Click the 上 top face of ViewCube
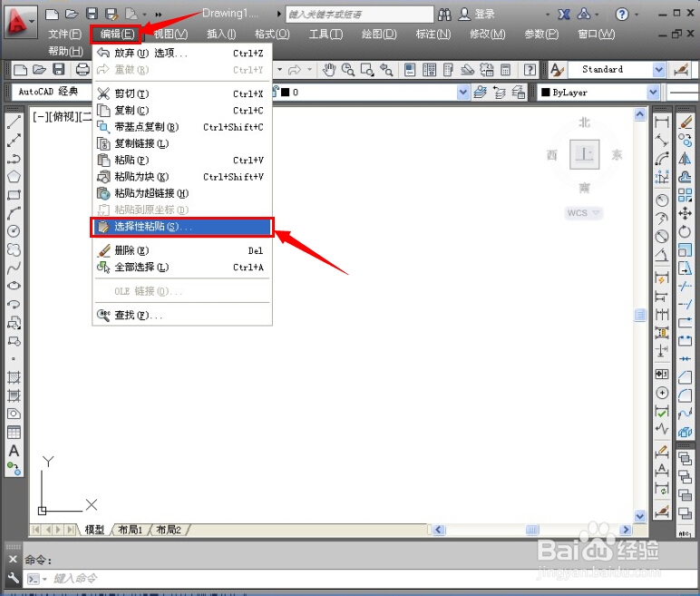Image resolution: width=700 pixels, height=596 pixels. click(x=584, y=154)
